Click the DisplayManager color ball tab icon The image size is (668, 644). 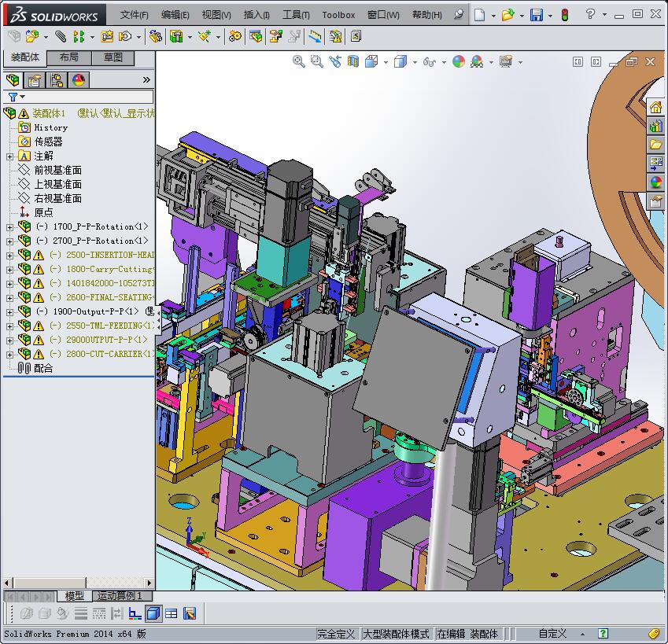(79, 80)
